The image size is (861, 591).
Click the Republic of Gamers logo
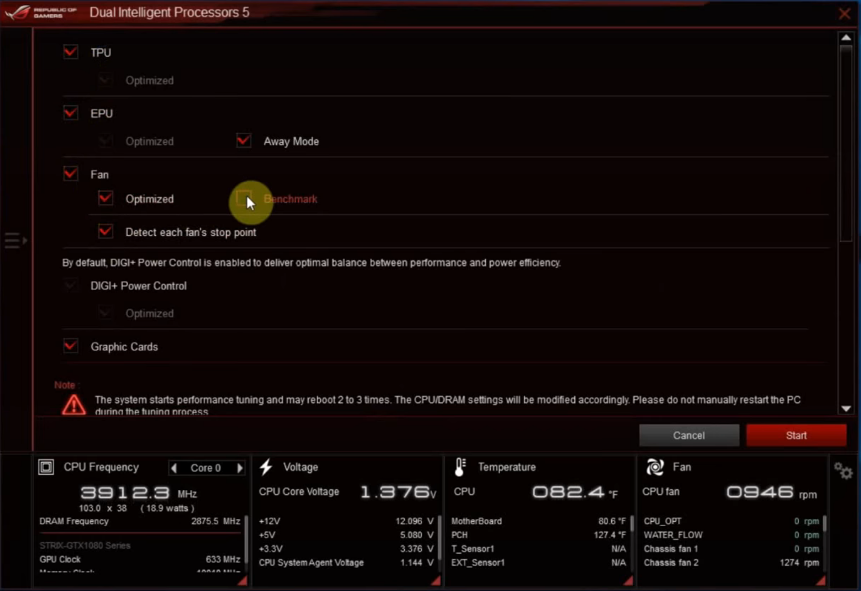(x=41, y=12)
